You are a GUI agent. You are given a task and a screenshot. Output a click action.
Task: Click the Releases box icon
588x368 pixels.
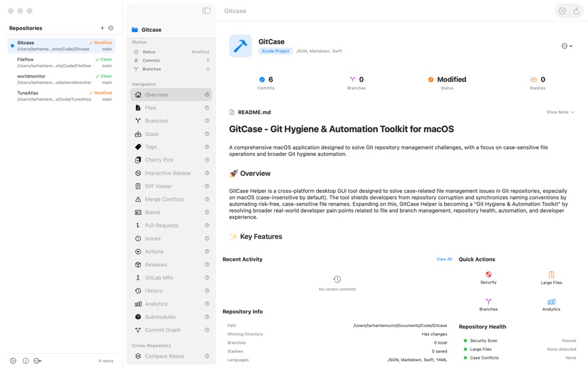click(138, 265)
